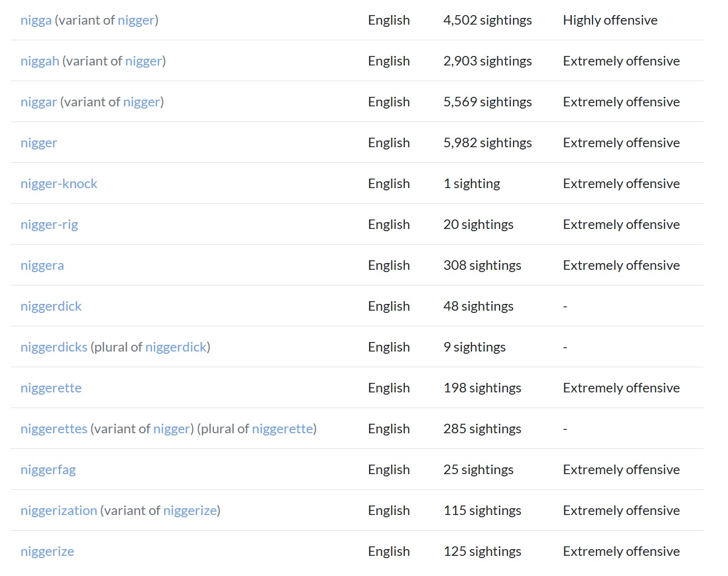Viewport: 728px width, 576px height.
Task: Select the "4,502 sightings" cell
Action: tap(488, 21)
